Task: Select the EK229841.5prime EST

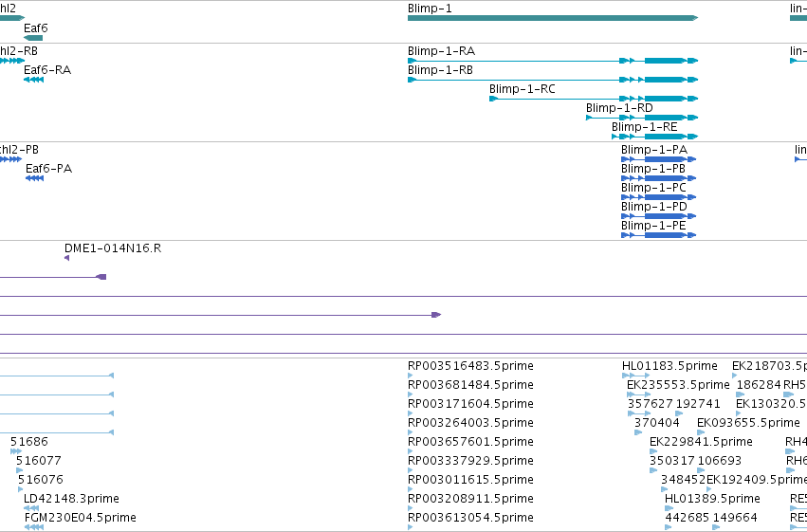Action: pyautogui.click(x=701, y=442)
